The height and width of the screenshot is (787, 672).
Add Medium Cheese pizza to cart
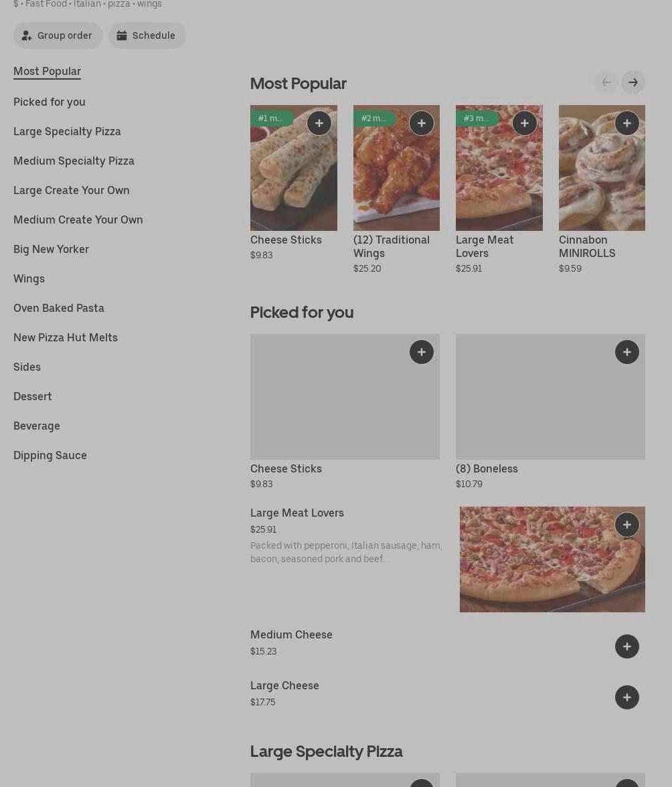click(627, 646)
